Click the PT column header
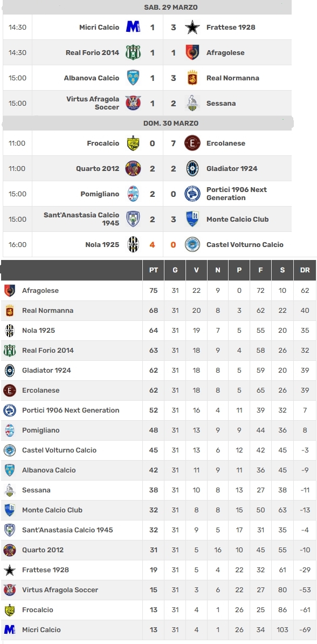Screen dimensions: 317x644 [x=153, y=270]
